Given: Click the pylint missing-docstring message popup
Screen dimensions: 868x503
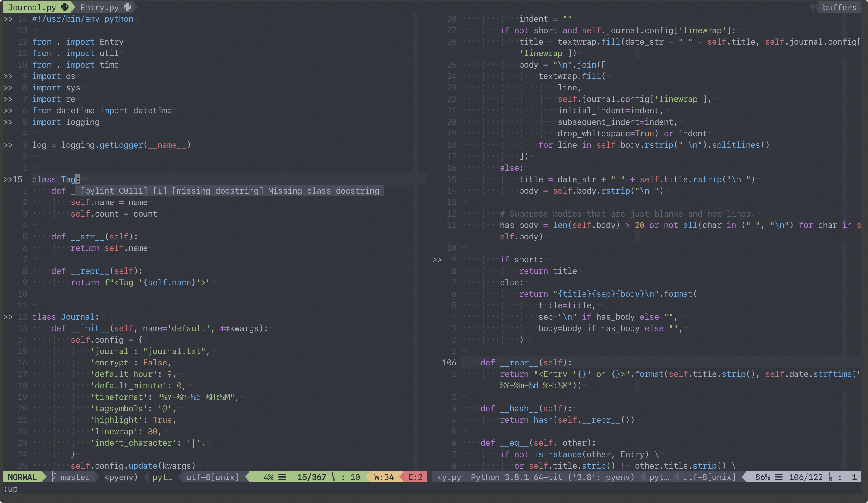Looking at the screenshot, I should pos(230,191).
